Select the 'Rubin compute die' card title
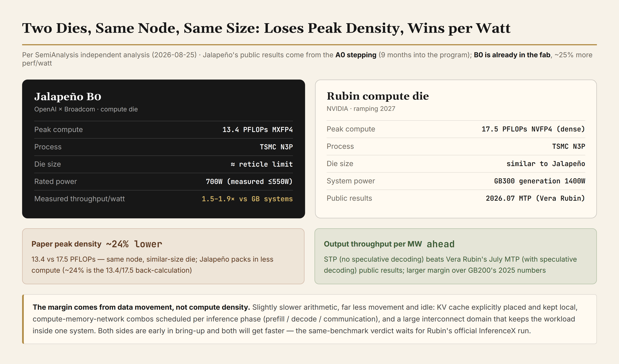 tap(377, 96)
